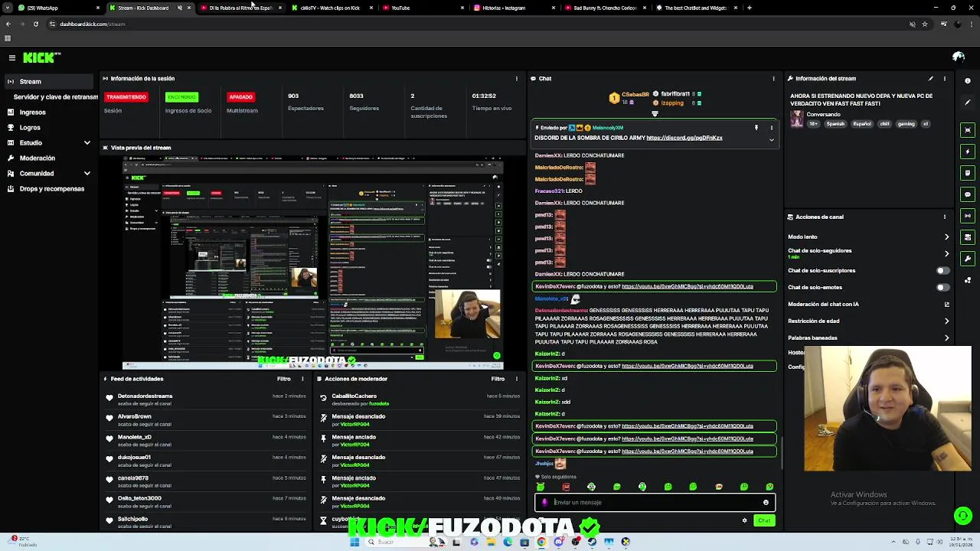
Task: Toggle the stream preview widget icon in the right rail
Action: coord(969,130)
